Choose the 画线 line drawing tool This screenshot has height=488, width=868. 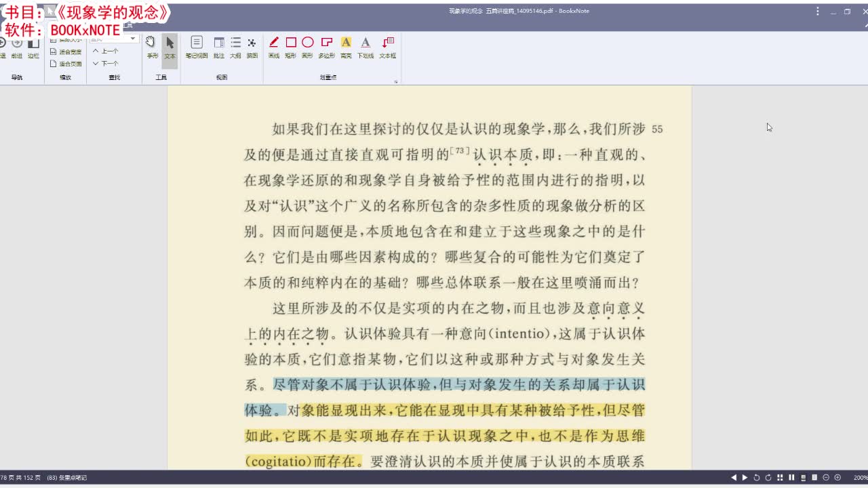tap(274, 47)
